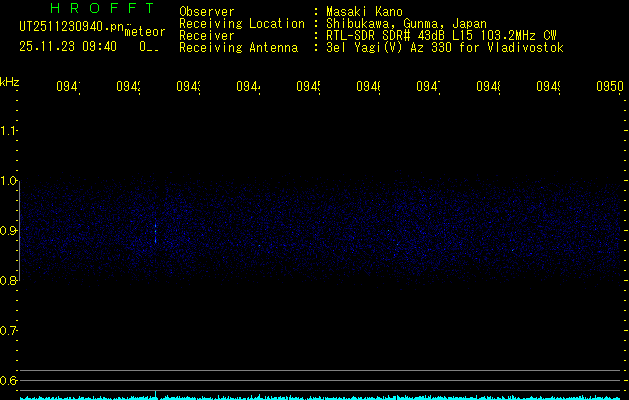This screenshot has width=629, height=400.
Task: Click the 1.0 kHz frequency axis label
Action: 9,181
